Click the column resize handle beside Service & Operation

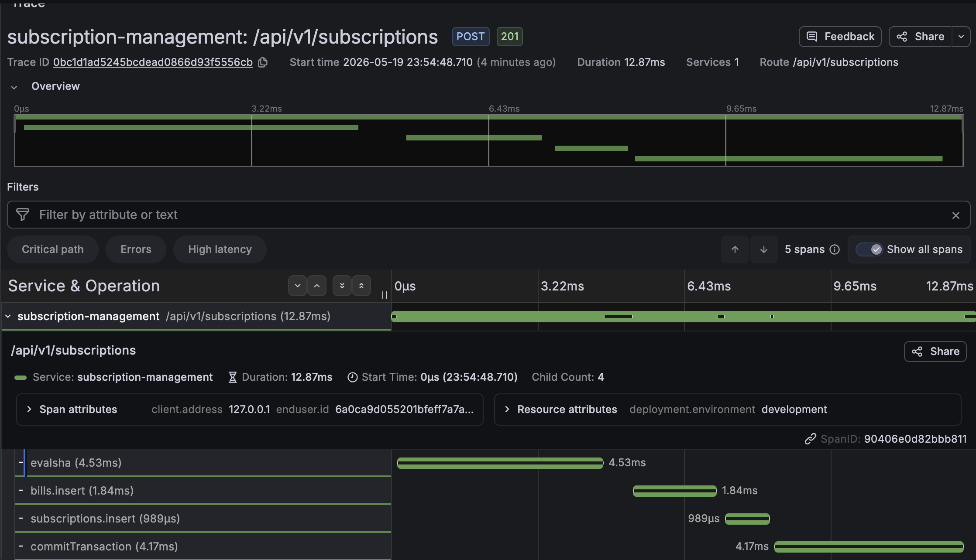click(x=385, y=295)
